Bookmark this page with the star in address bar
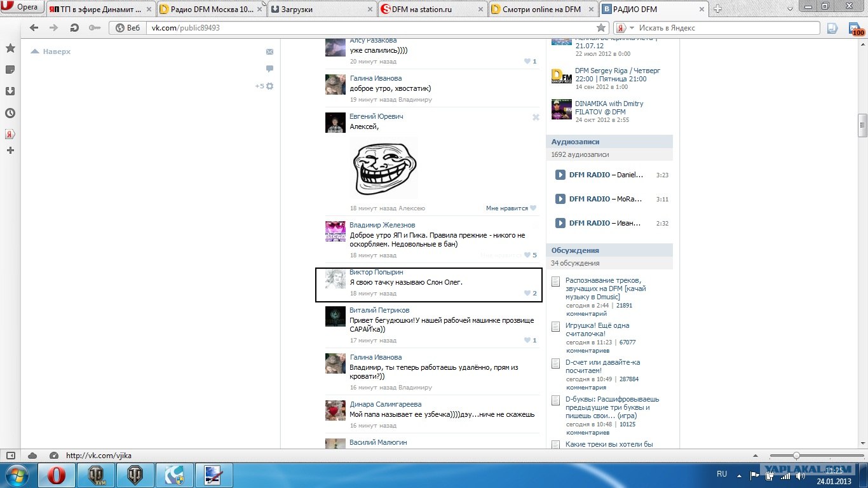Viewport: 868px width, 488px height. tap(601, 28)
